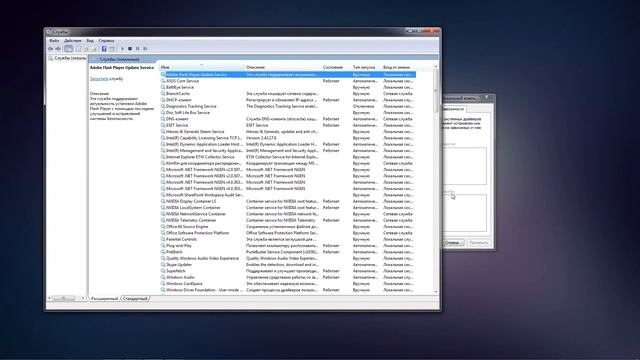
Task: Click gear icon of Superfetch service
Action: [x=163, y=271]
